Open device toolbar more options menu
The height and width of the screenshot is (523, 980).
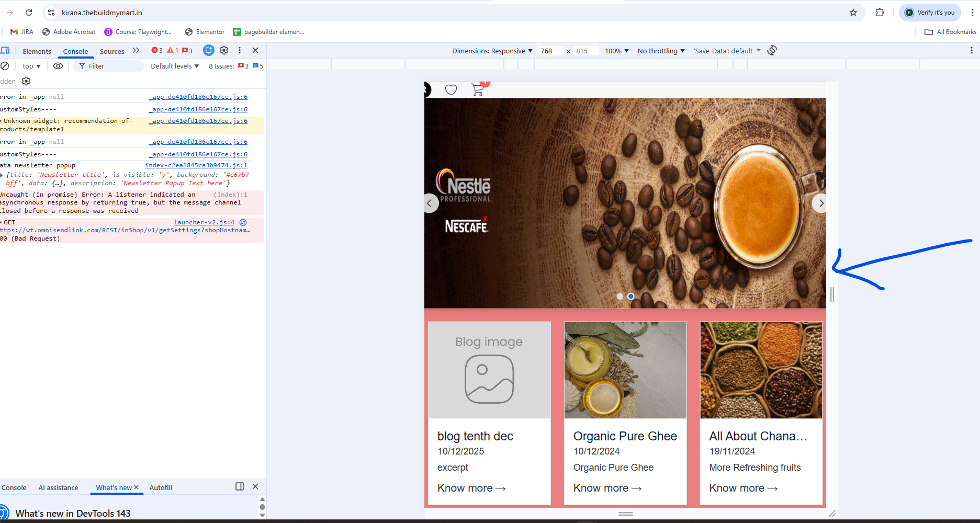972,50
